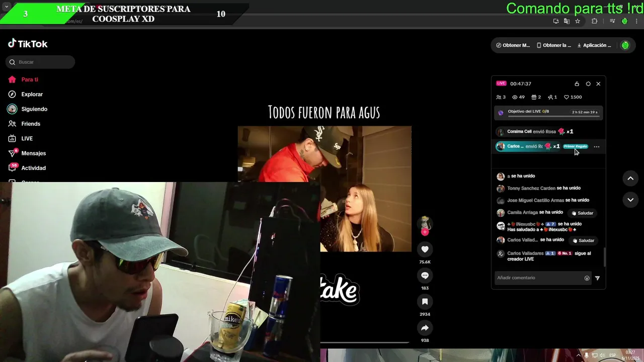The width and height of the screenshot is (644, 362).
Task: Click Saludar next to Camila Arriaga
Action: coord(582,213)
